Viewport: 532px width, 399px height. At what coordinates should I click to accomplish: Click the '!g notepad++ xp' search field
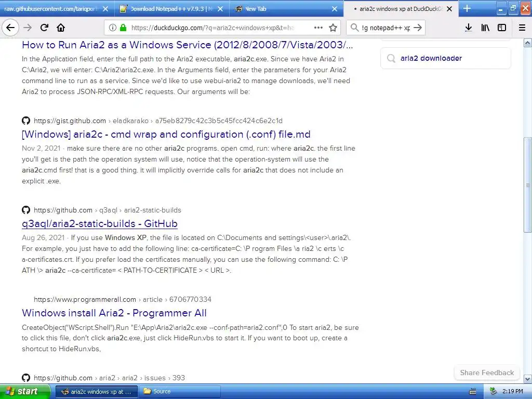coord(386,28)
